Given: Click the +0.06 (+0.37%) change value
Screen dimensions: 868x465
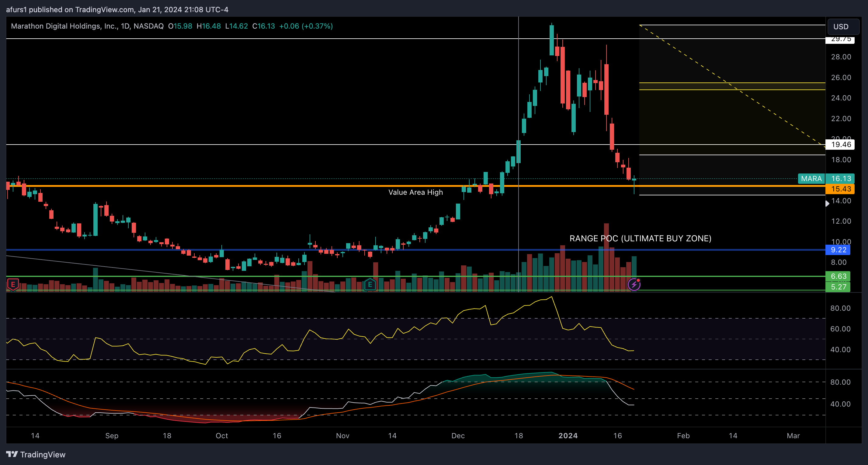Looking at the screenshot, I should tap(306, 26).
